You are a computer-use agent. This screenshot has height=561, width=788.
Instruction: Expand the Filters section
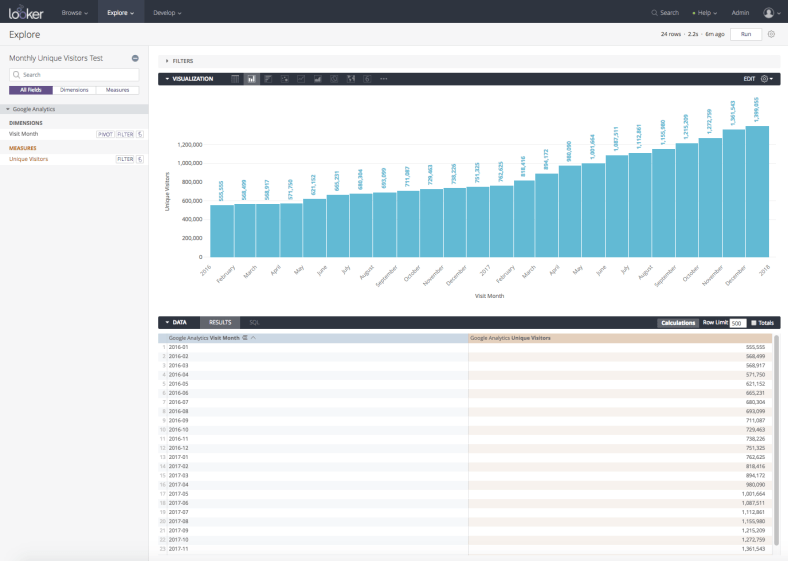coord(180,61)
